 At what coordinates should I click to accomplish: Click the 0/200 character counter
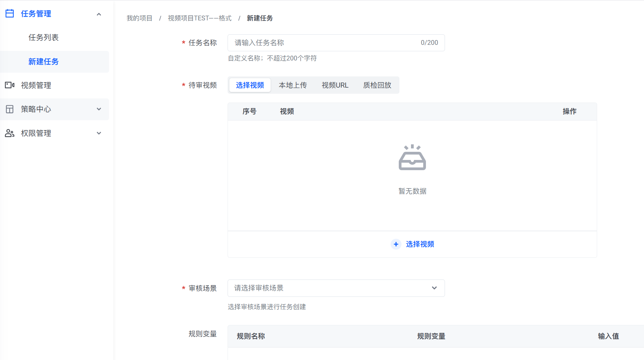429,43
